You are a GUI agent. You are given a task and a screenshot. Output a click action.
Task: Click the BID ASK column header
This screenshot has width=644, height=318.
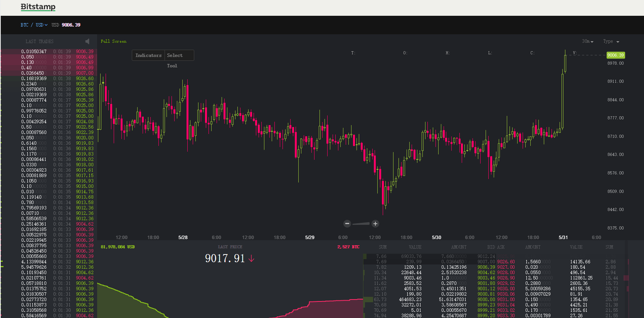point(496,247)
